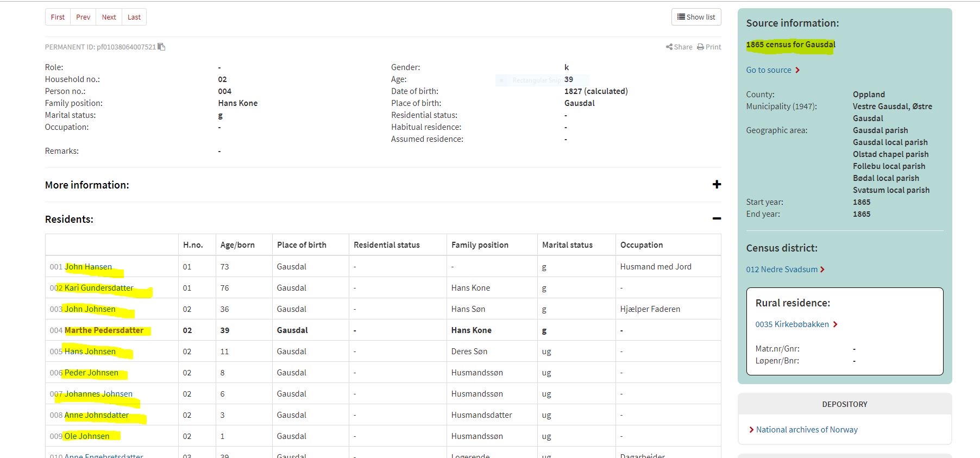Viewport: 980px width, 458px height.
Task: Open resident John Hansen
Action: click(x=88, y=267)
